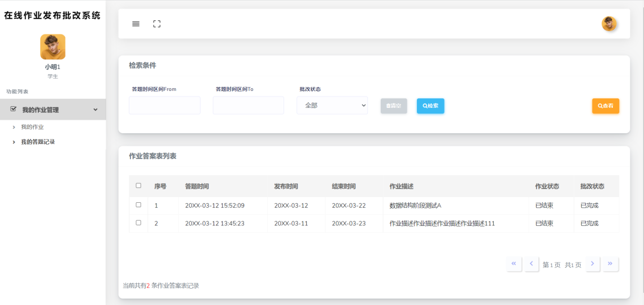This screenshot has height=305, width=644.
Task: Click the username 小明1 in sidebar
Action: 53,67
